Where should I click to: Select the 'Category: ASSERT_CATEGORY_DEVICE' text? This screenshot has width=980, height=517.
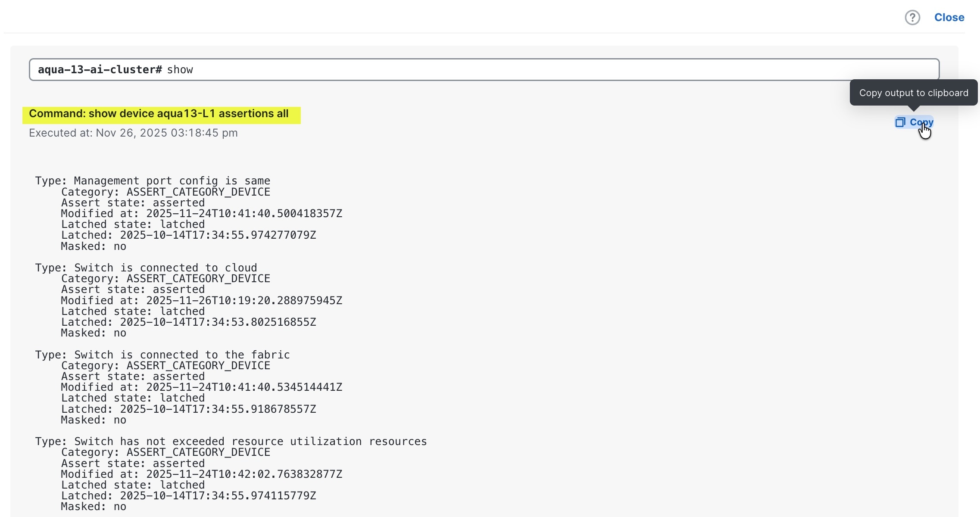pos(165,191)
